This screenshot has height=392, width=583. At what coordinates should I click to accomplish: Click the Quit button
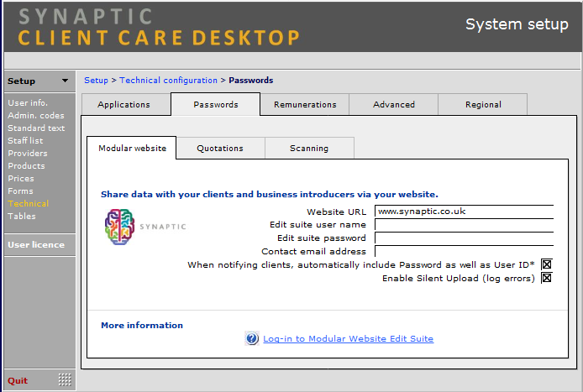[18, 380]
